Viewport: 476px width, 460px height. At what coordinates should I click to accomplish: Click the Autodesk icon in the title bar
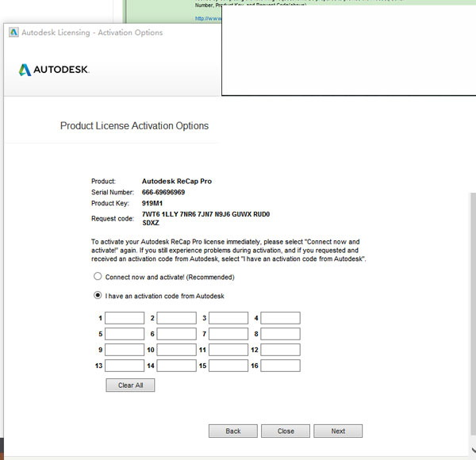[13, 33]
